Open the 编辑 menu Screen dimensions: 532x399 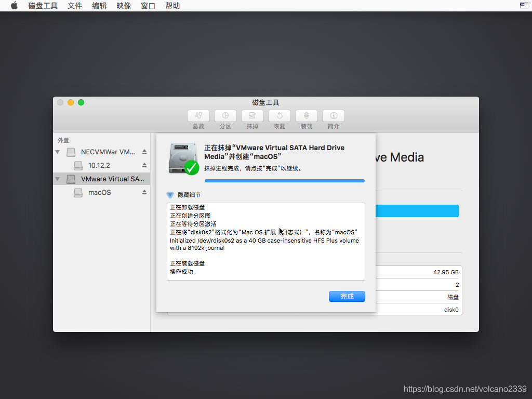[99, 6]
